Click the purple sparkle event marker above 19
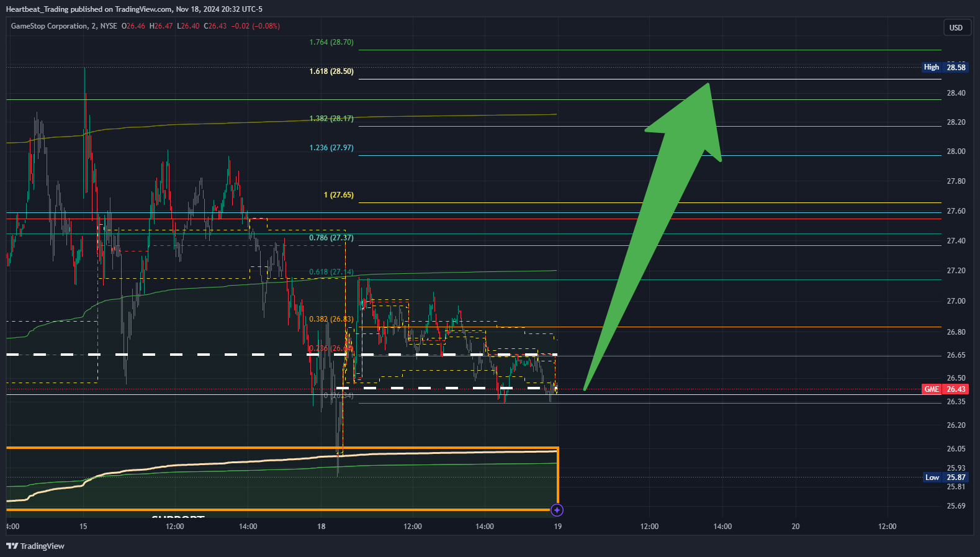 click(557, 510)
